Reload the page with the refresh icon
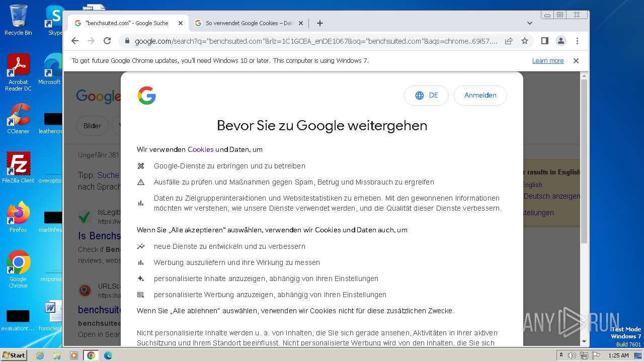This screenshot has width=644, height=362. [107, 41]
